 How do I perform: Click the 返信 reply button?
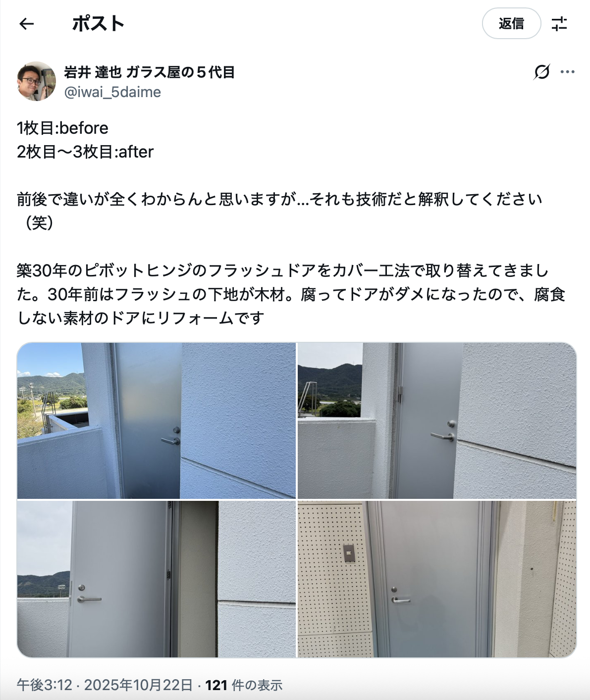pyautogui.click(x=511, y=23)
